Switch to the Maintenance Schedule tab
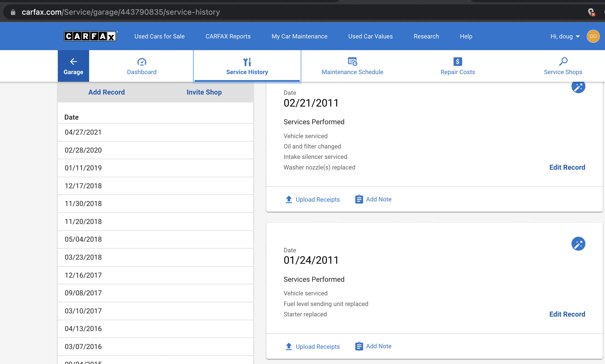The image size is (605, 364). (352, 66)
